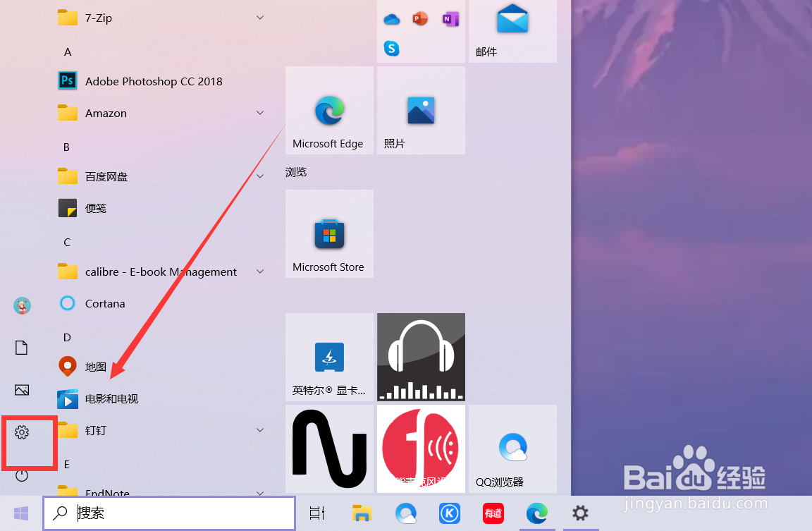Open the Microsoft Store tile
The width and height of the screenshot is (812, 531).
pos(329,233)
